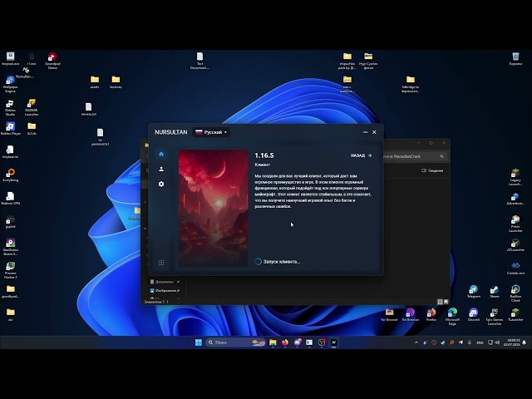The width and height of the screenshot is (532, 399).
Task: Open the Recycle Bin (Корзина) icon
Action: click(x=515, y=59)
